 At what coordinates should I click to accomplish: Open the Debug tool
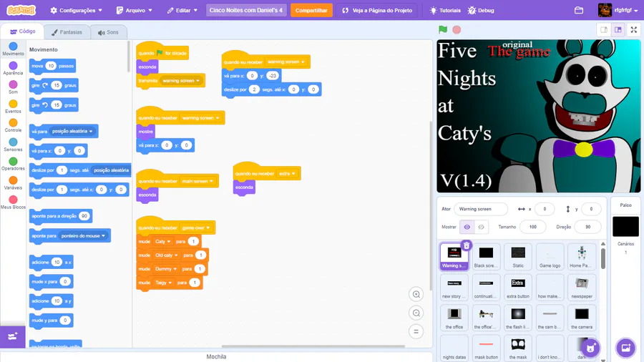coord(481,10)
